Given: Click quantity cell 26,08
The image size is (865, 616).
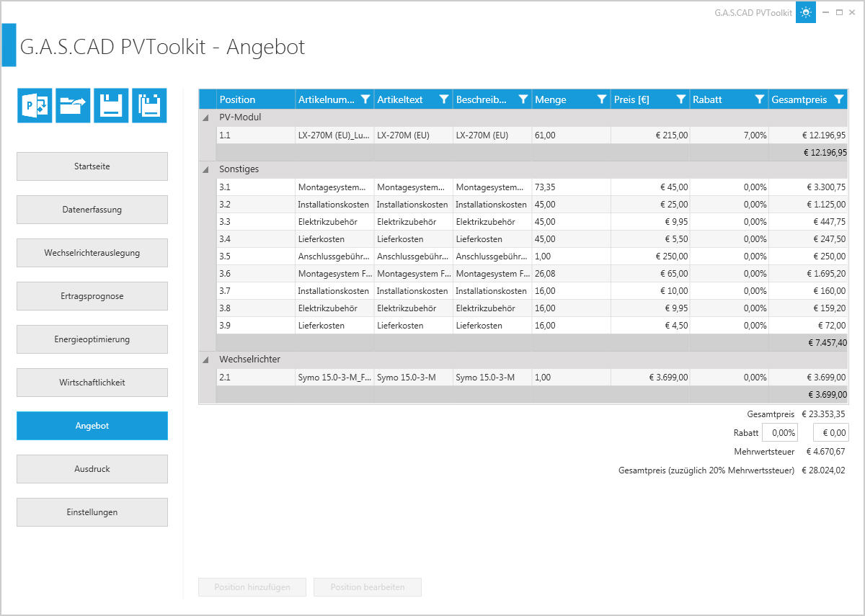Looking at the screenshot, I should pos(572,273).
